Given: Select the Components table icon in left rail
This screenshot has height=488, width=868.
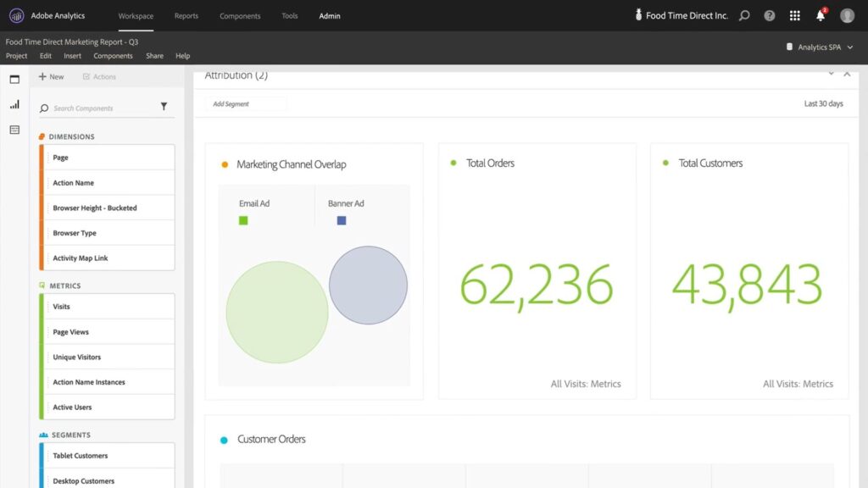Looking at the screenshot, I should [x=14, y=130].
